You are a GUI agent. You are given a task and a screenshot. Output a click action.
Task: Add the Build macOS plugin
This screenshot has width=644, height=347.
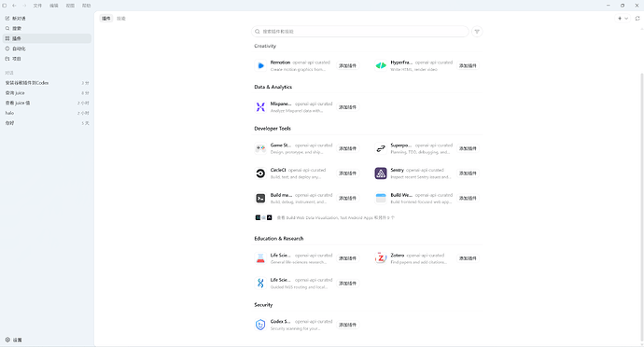click(347, 199)
